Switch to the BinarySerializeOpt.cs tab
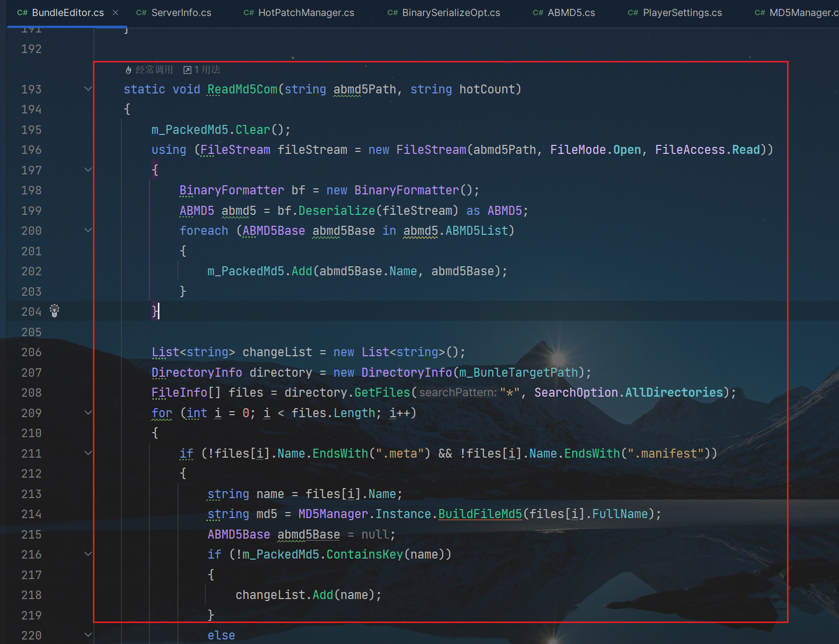The width and height of the screenshot is (839, 644). 450,13
